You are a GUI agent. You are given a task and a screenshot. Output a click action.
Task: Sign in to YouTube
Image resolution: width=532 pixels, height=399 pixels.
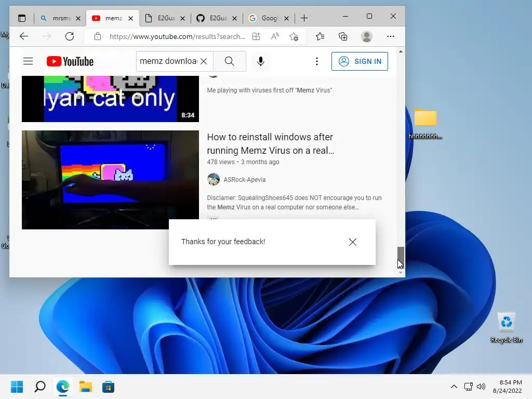point(360,61)
